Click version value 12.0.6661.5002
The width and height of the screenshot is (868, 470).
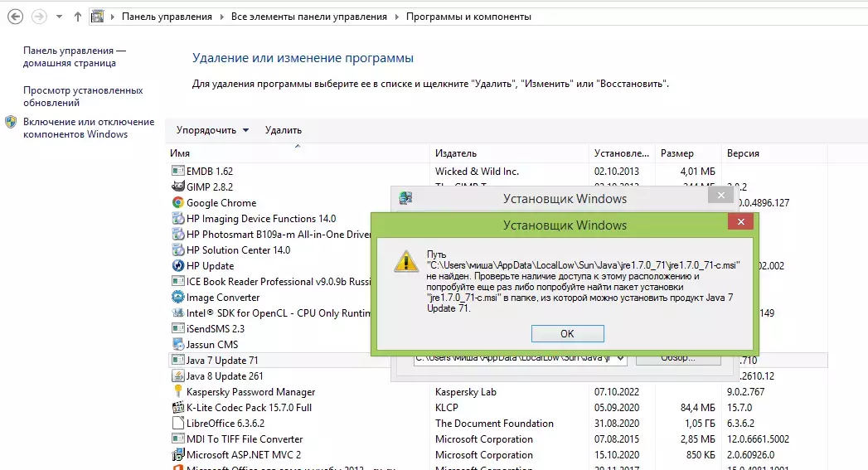coord(758,439)
